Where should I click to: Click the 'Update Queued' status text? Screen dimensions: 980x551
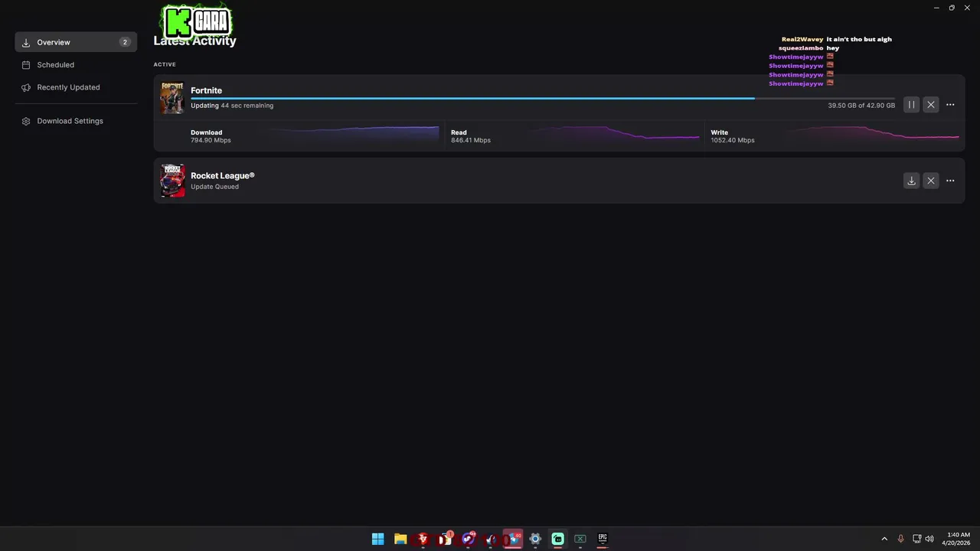pos(214,187)
